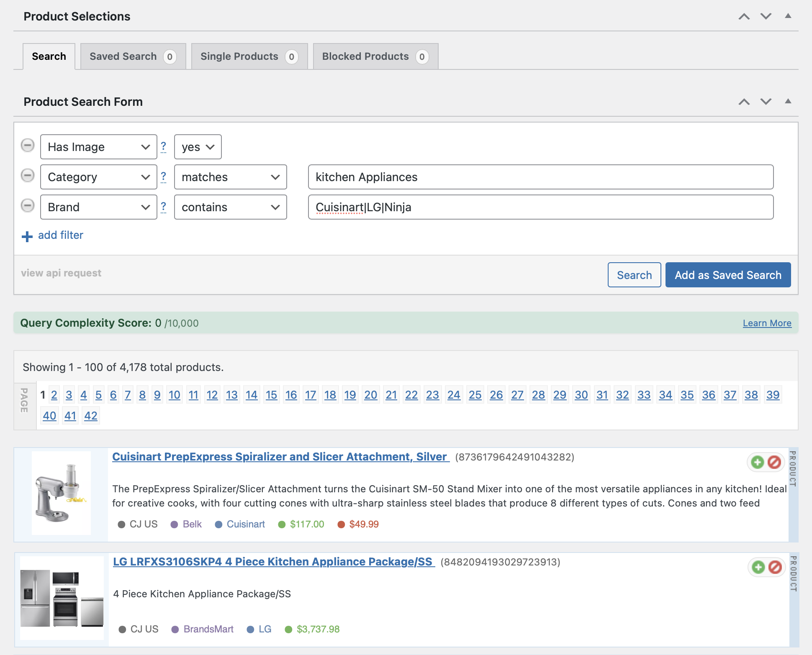Click the LG appliance package thumbnail
The width and height of the screenshot is (812, 655).
[62, 598]
